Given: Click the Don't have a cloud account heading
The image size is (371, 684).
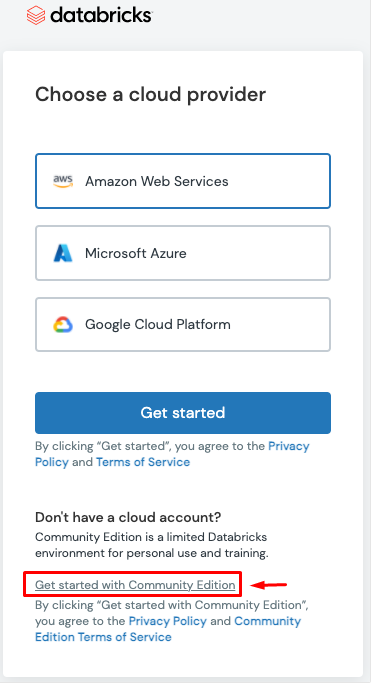Looking at the screenshot, I should pos(128,517).
